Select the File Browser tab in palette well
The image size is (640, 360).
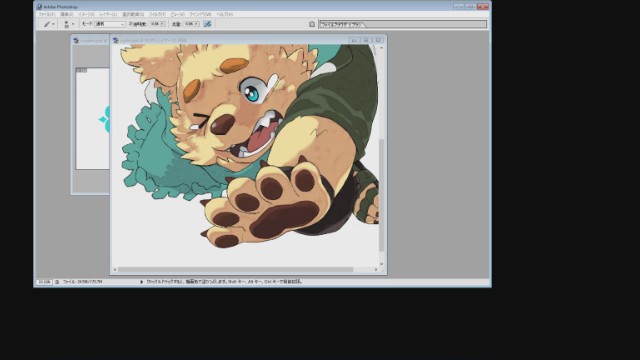click(x=342, y=24)
